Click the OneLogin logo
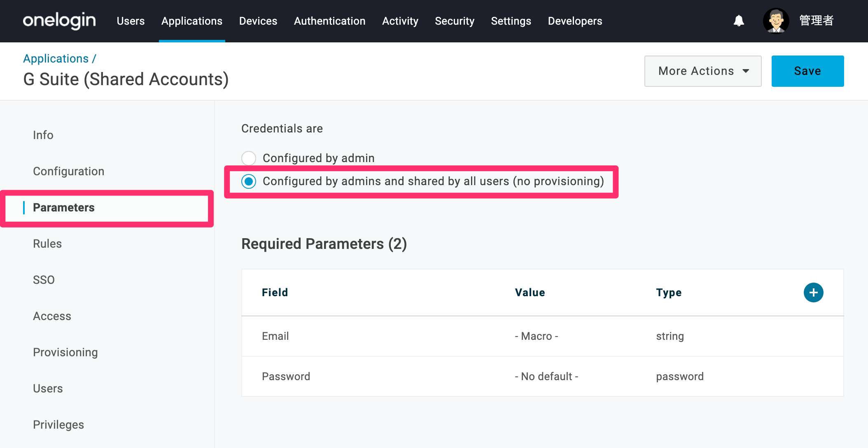Screen dimensions: 868x448 coord(59,21)
